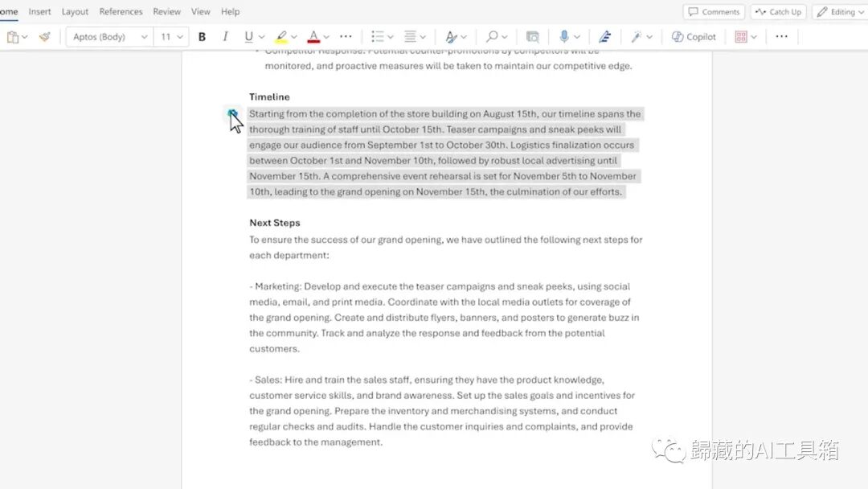
Task: Apply the yellow text highlight color
Action: click(281, 37)
